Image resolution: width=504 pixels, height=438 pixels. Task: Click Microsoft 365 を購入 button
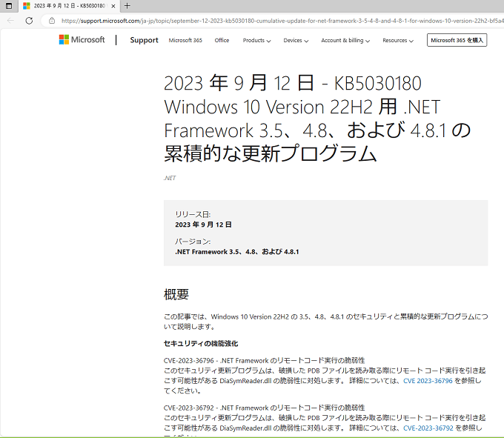coord(457,40)
